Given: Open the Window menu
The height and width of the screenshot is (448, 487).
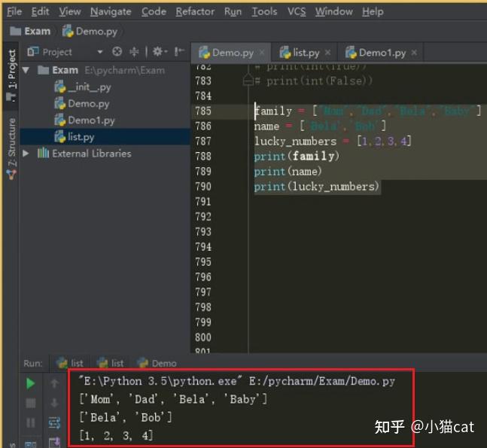Looking at the screenshot, I should [334, 11].
